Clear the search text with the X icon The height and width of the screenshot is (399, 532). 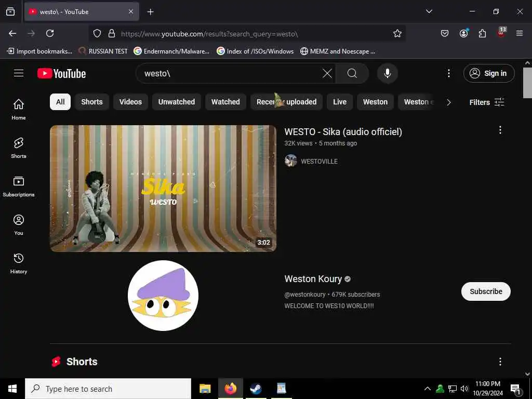pos(327,73)
